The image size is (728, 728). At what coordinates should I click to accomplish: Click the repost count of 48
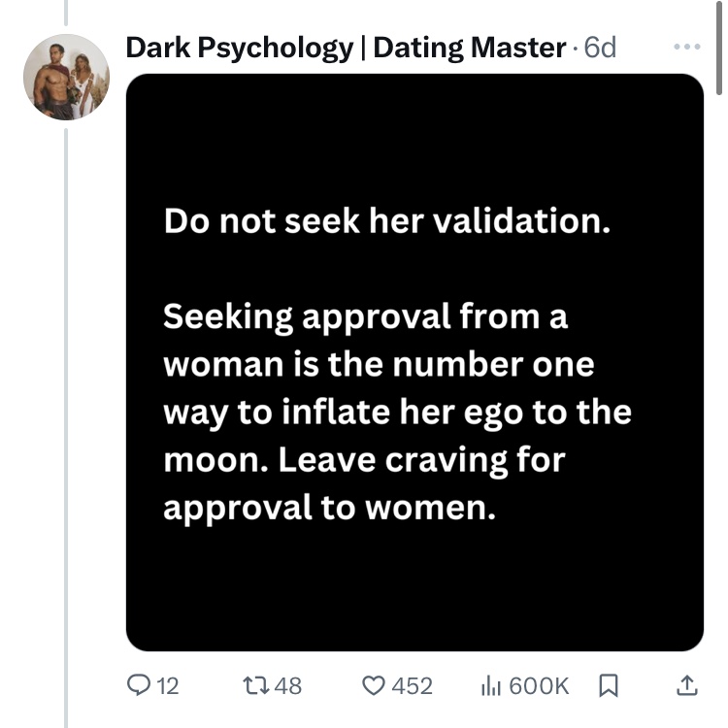point(288,686)
